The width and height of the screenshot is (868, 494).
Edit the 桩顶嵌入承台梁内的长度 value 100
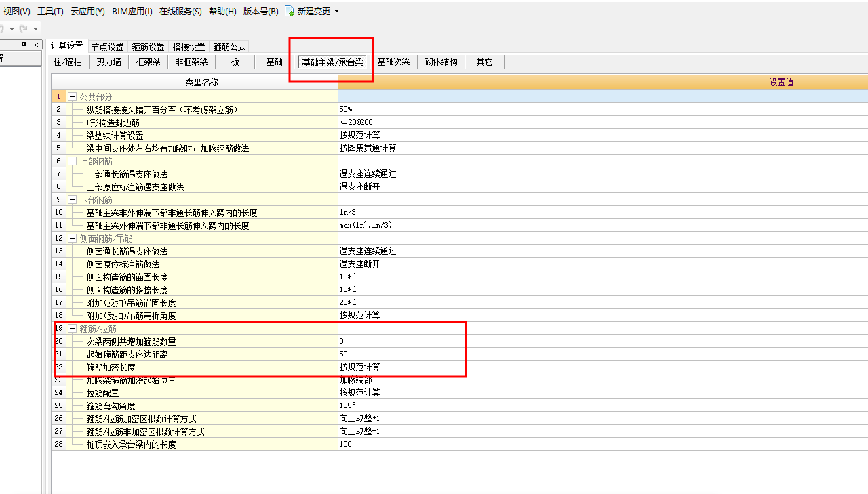pos(603,444)
